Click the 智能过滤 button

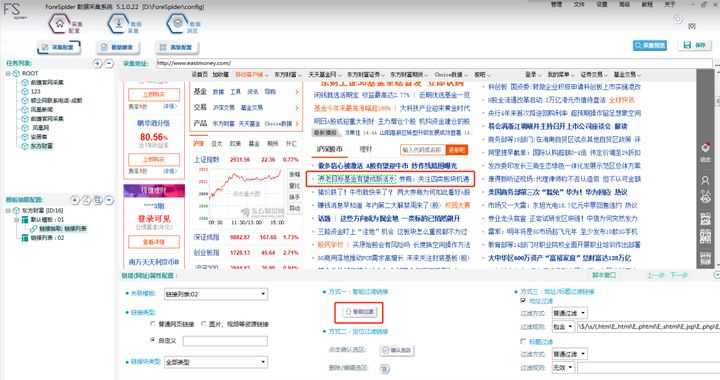coord(359,312)
